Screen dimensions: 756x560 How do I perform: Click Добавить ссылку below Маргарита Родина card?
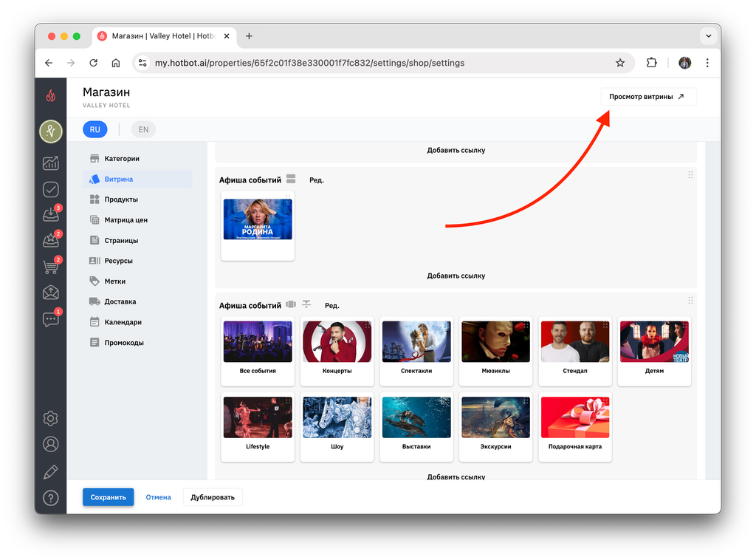coord(456,276)
